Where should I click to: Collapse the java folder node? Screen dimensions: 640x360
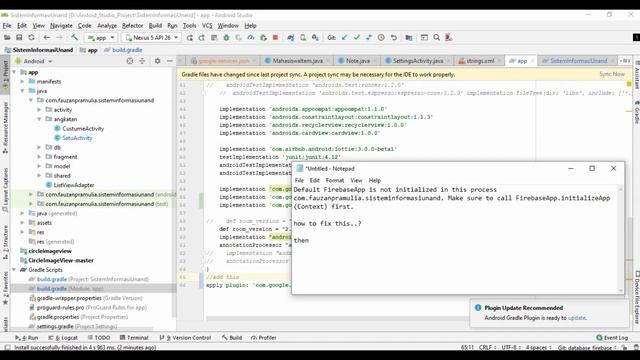(22, 91)
